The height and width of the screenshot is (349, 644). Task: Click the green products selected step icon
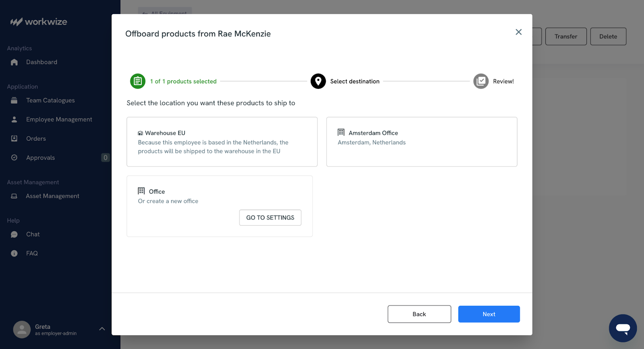click(137, 81)
